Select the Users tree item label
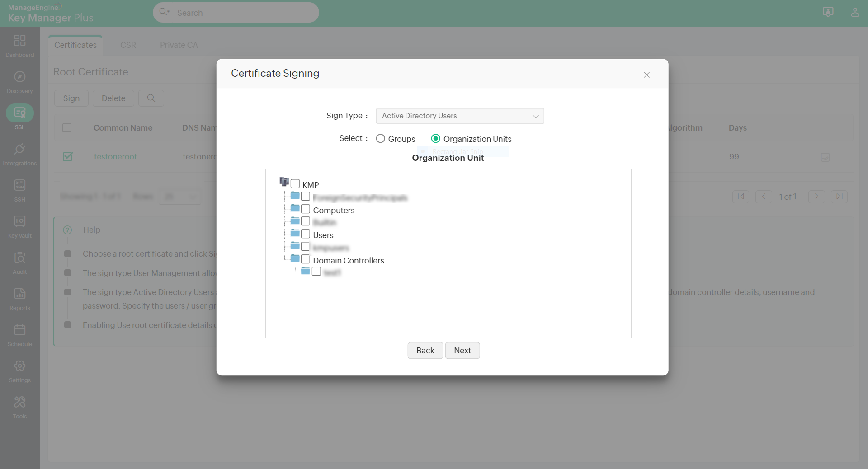Viewport: 868px width, 469px height. [323, 235]
